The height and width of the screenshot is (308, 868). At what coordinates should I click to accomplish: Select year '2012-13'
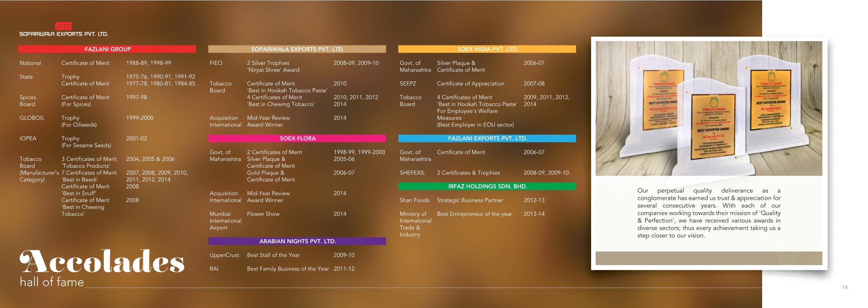(x=534, y=200)
